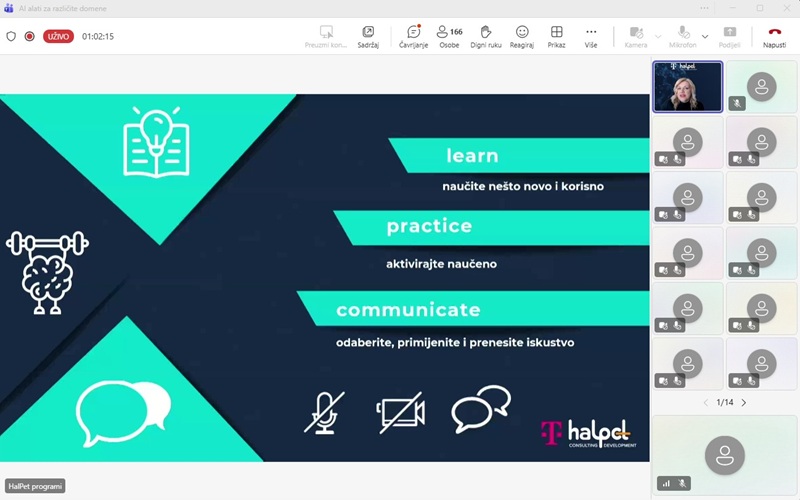Image resolution: width=800 pixels, height=500 pixels.
Task: Expand the Kamera dropdown arrow
Action: coord(658,36)
